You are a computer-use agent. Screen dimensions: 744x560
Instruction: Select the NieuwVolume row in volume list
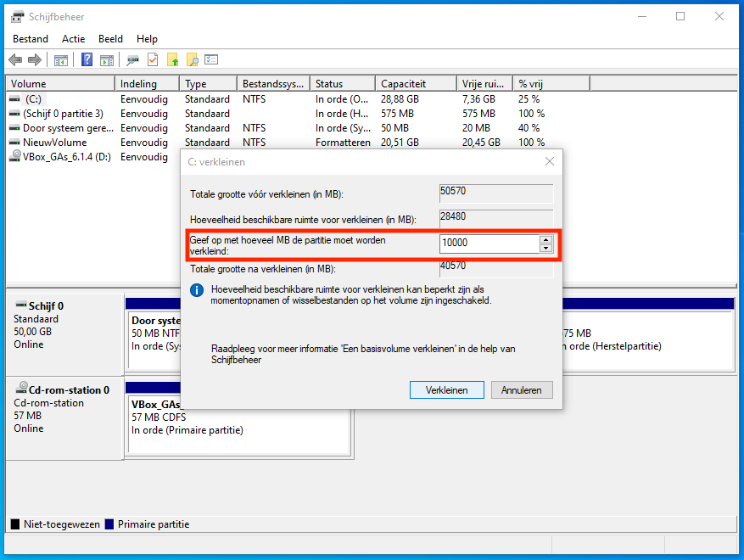54,143
